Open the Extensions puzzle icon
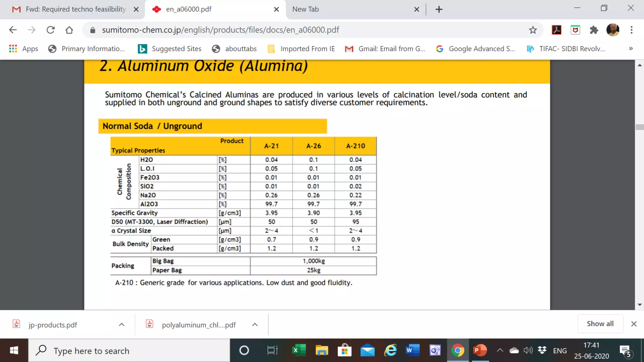Viewport: 644px width, 362px height. (x=594, y=30)
